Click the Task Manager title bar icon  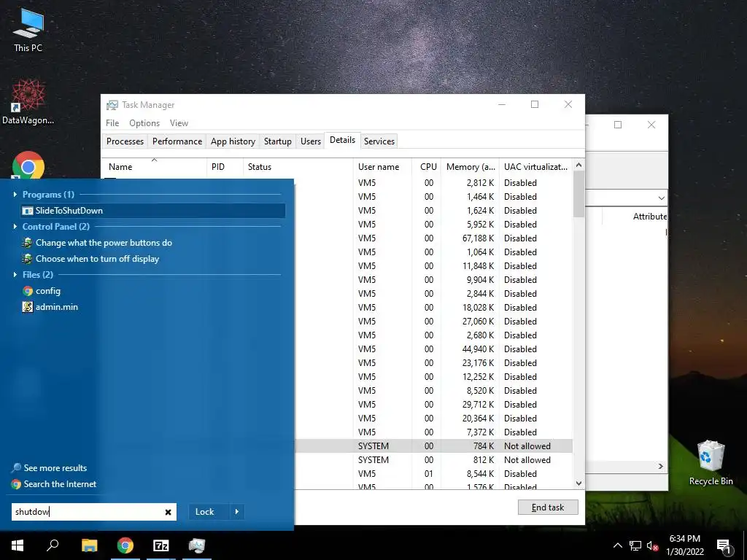tap(112, 105)
